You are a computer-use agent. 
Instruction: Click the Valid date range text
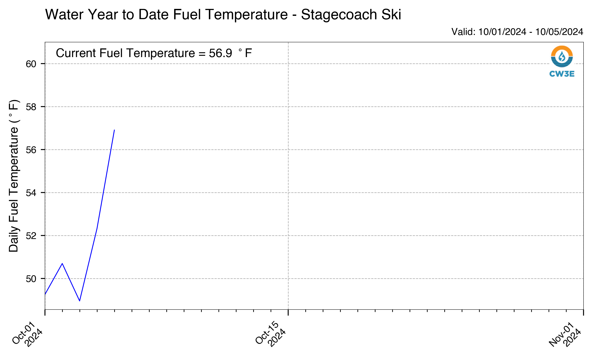pyautogui.click(x=517, y=32)
